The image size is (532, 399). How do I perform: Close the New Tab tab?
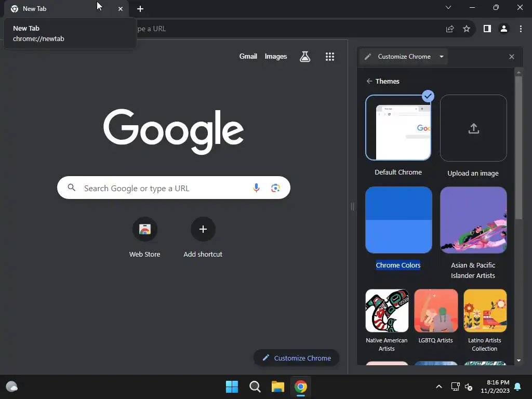pyautogui.click(x=121, y=9)
